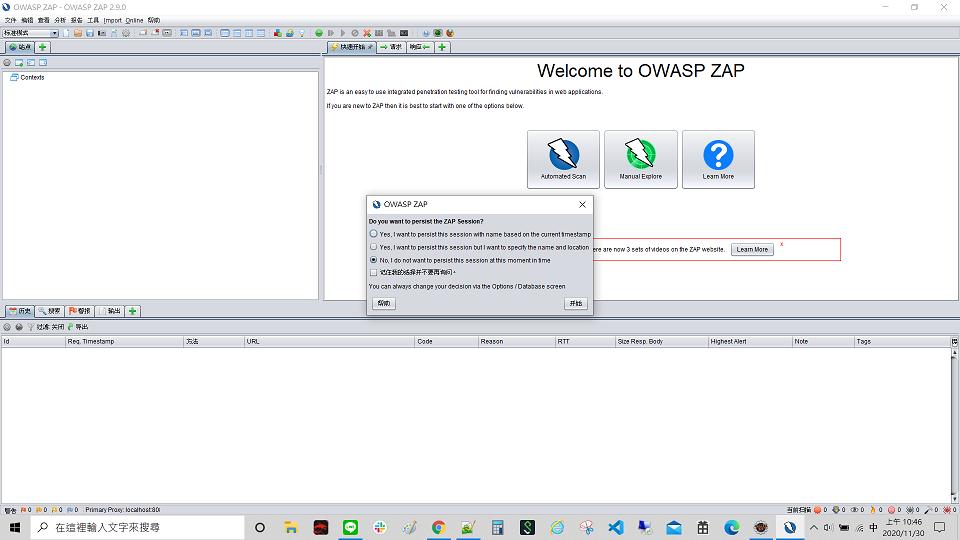
Task: Click the green plus next to the Output tab
Action: (132, 311)
